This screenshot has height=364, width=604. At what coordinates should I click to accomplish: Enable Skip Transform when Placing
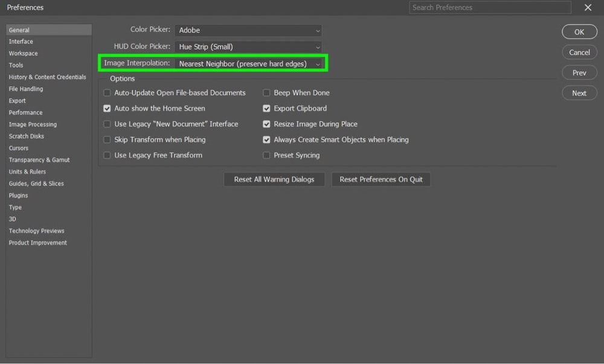107,139
